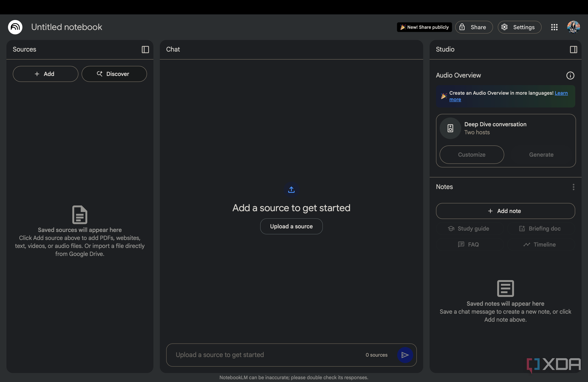Click 'Add a source to get started' text
Screen dimensions: 588x382
point(291,208)
